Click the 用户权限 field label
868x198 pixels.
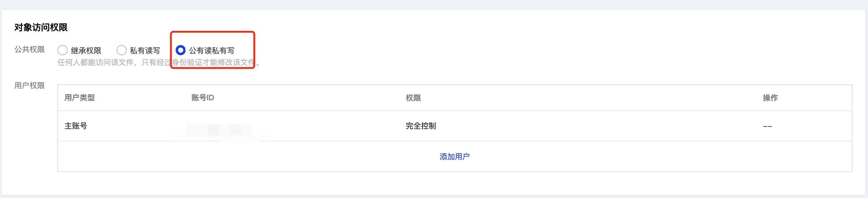tap(29, 86)
